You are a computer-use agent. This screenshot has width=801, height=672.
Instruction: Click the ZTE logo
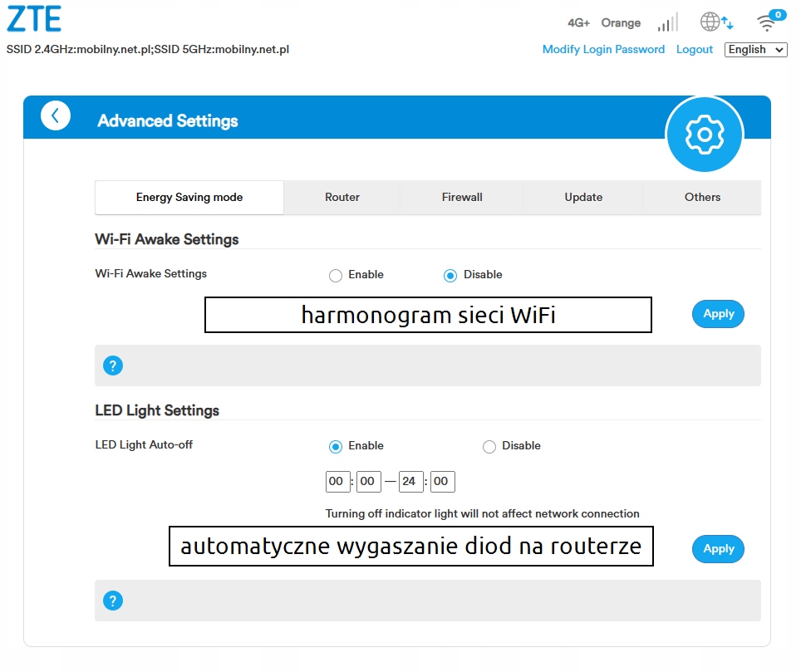pyautogui.click(x=33, y=21)
